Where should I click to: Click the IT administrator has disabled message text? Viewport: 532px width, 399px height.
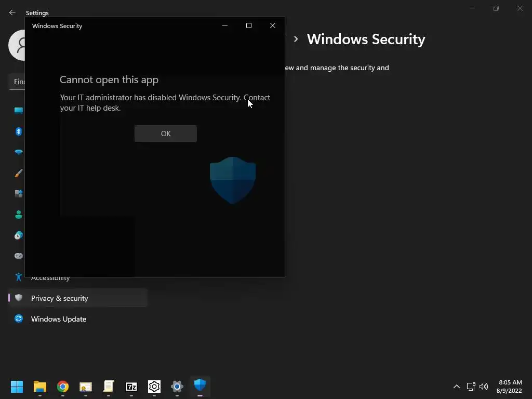pos(165,102)
